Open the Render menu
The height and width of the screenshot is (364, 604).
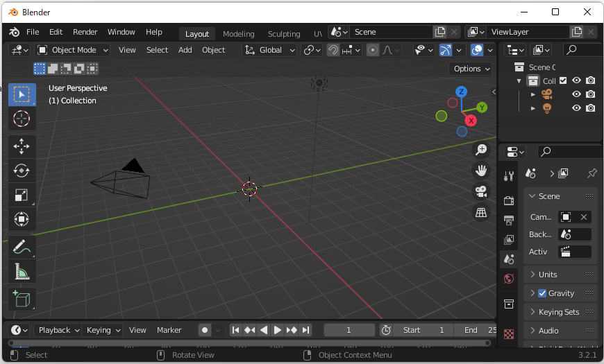point(85,32)
